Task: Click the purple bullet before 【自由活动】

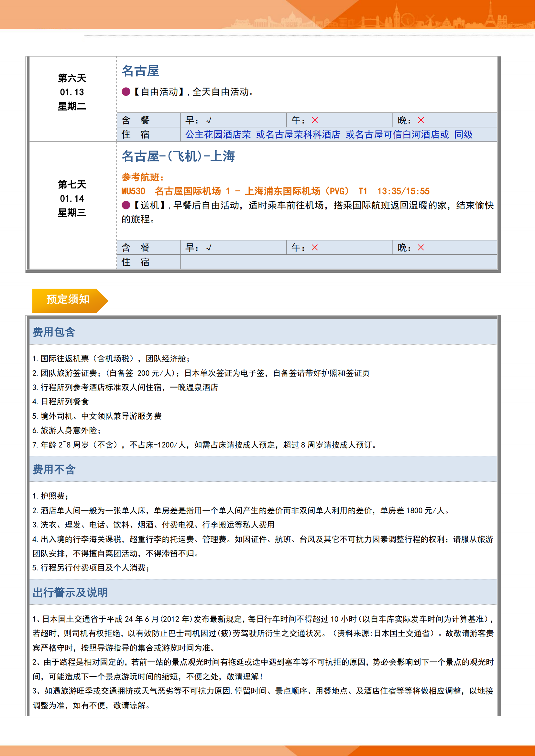Action: click(126, 92)
